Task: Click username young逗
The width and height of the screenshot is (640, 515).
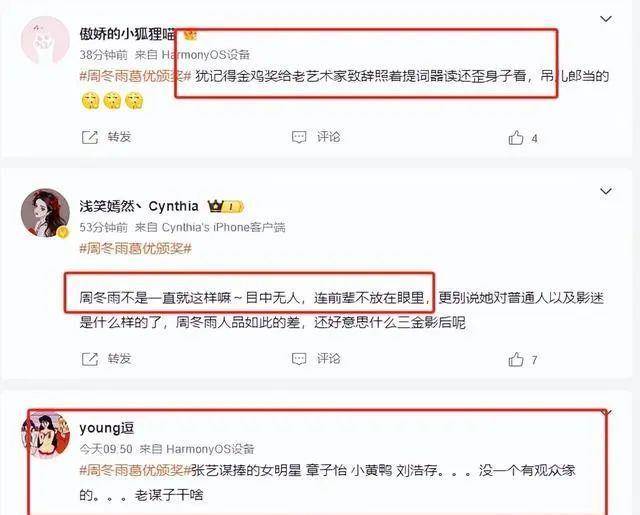Action: 107,428
